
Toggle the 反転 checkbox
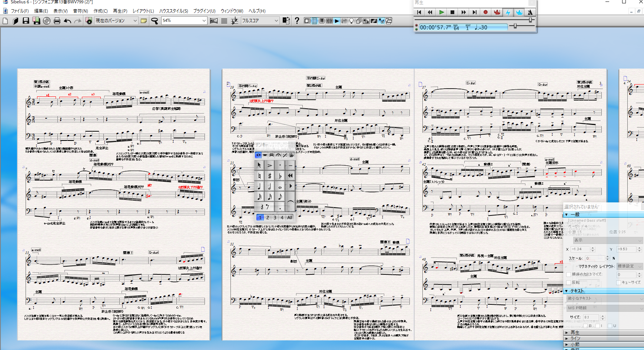[x=569, y=283]
